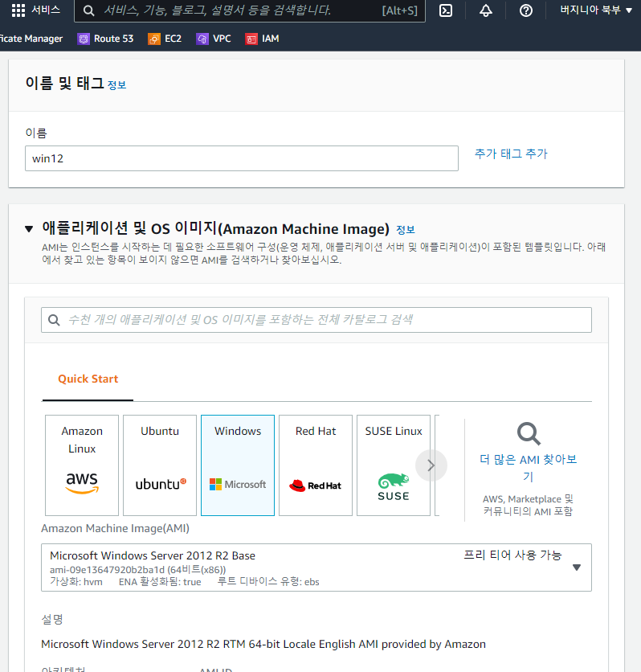641x672 pixels.
Task: Click 추가 태그 추가 link
Action: tap(511, 154)
